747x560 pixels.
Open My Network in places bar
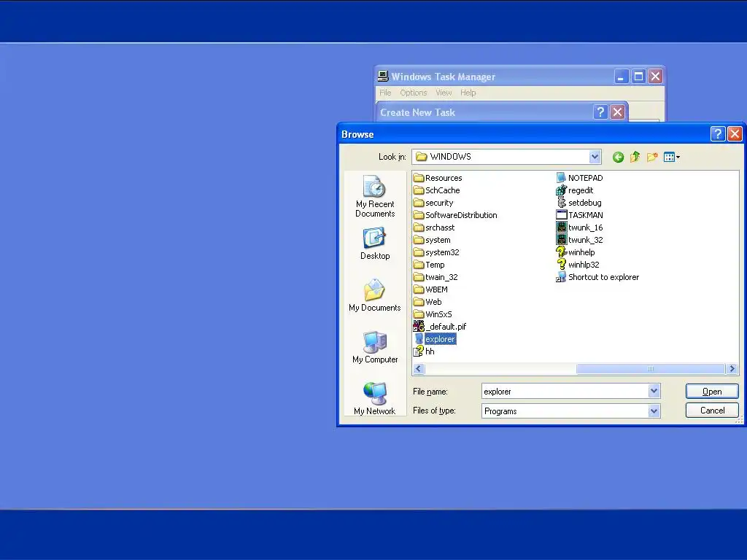pos(375,399)
